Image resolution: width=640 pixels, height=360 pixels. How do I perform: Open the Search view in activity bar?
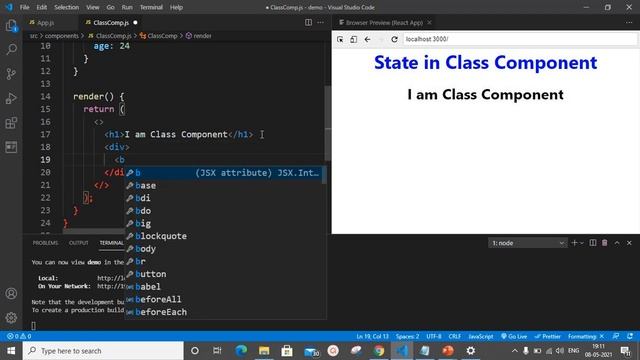point(11,49)
